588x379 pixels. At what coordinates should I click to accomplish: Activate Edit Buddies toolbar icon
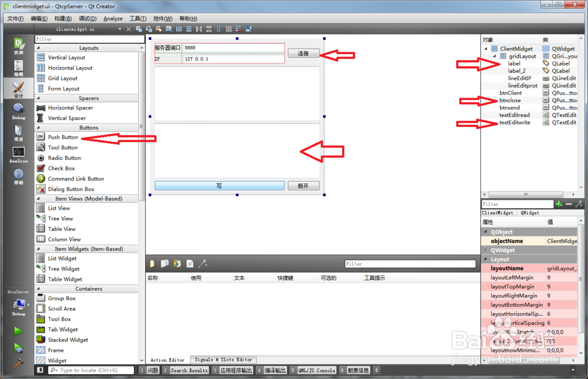click(x=159, y=29)
